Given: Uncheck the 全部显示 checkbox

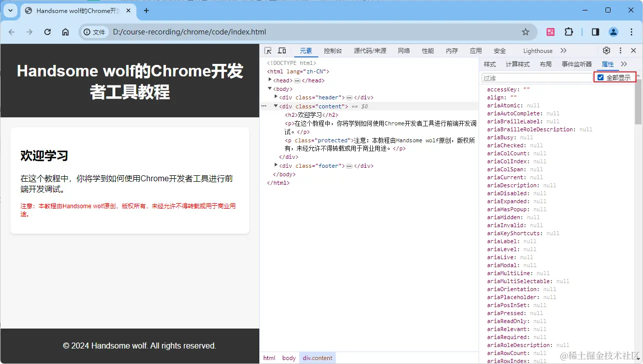Looking at the screenshot, I should (601, 77).
